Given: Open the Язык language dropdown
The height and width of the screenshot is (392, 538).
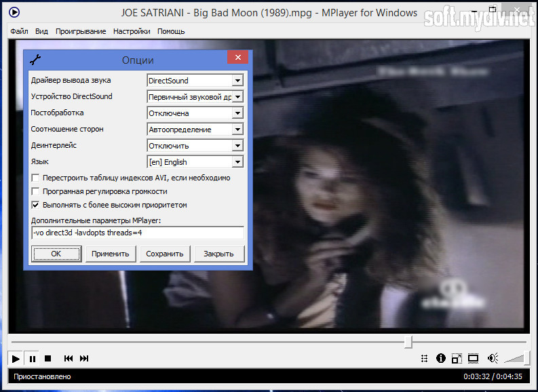Looking at the screenshot, I should pyautogui.click(x=237, y=162).
